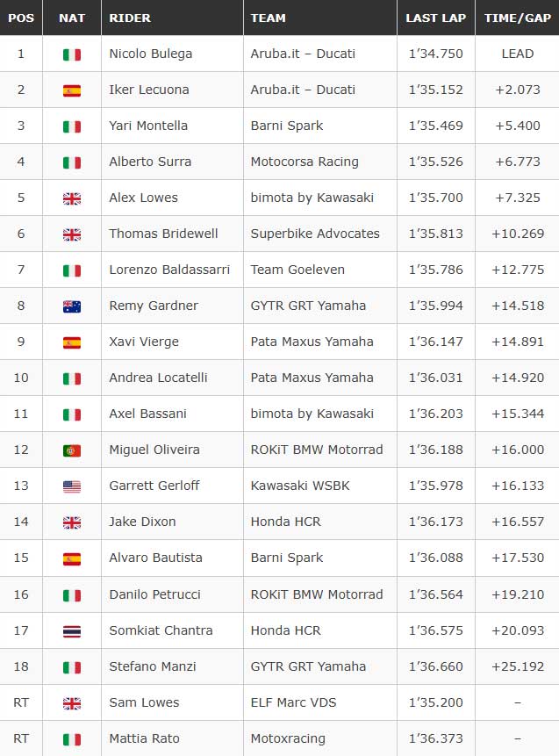The image size is (559, 756).
Task: Click the US flag next to Garrett Gerloff
Action: 72,486
